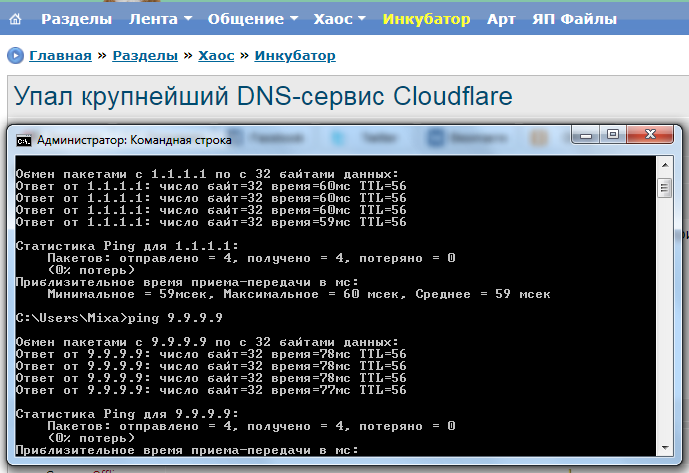Click the console scrollbar down arrow
The height and width of the screenshot is (473, 689).
point(665,448)
